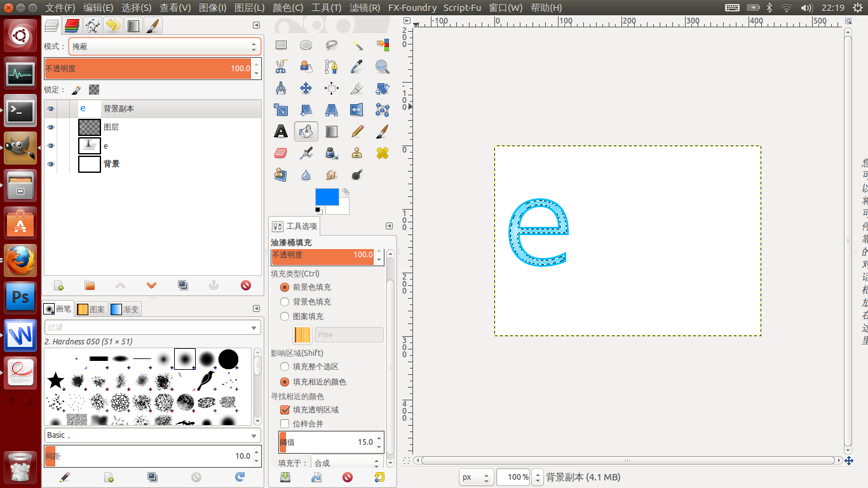
Task: Open the 填充于 合成 dropdown
Action: point(347,463)
